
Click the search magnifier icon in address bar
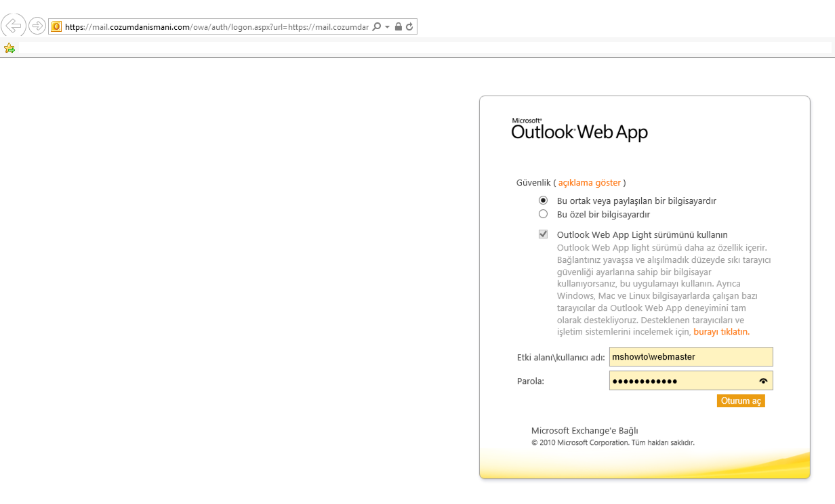[x=377, y=26]
